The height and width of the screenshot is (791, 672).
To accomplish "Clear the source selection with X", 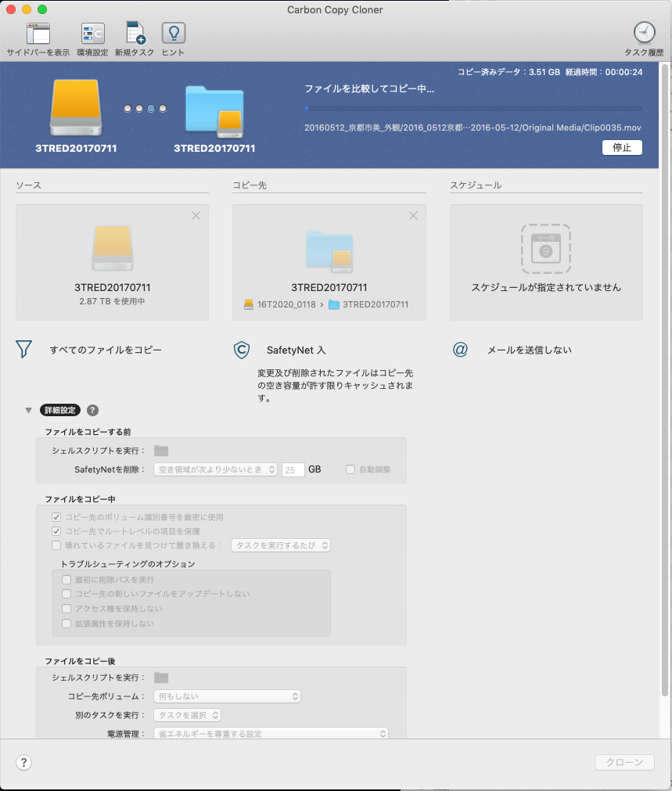I will click(x=196, y=216).
